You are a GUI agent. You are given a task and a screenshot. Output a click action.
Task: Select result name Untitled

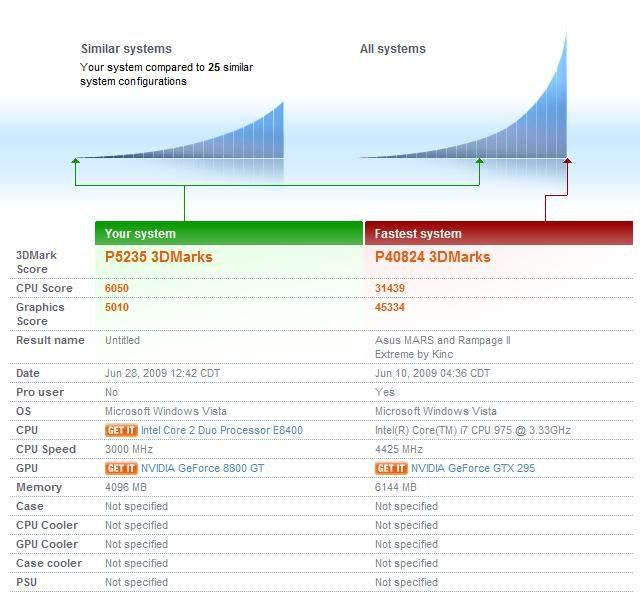pos(122,341)
